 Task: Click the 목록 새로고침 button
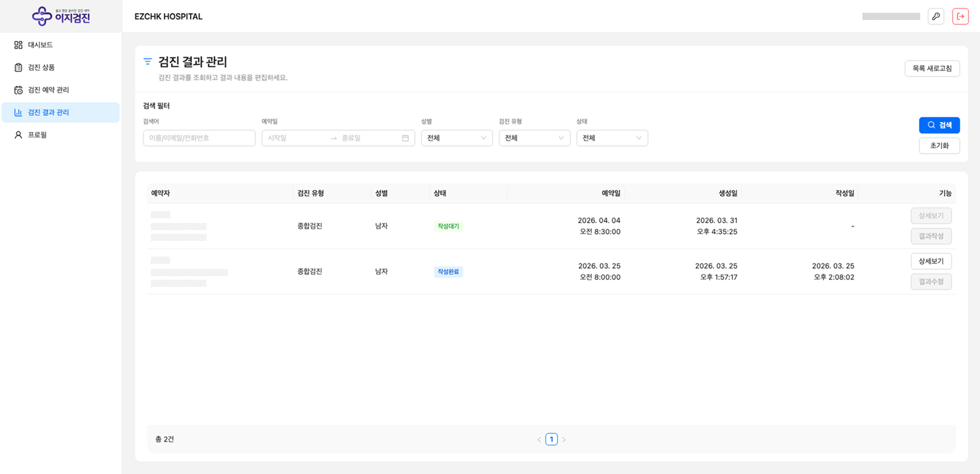tap(931, 69)
